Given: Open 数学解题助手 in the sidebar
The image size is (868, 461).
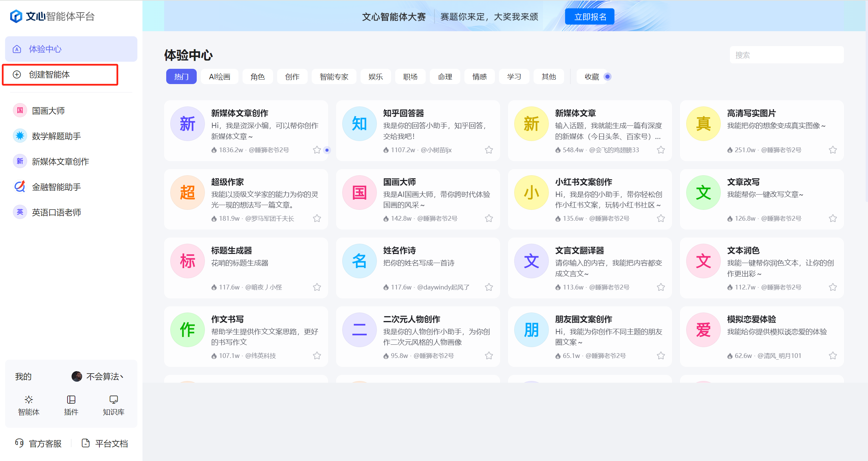Looking at the screenshot, I should [56, 136].
